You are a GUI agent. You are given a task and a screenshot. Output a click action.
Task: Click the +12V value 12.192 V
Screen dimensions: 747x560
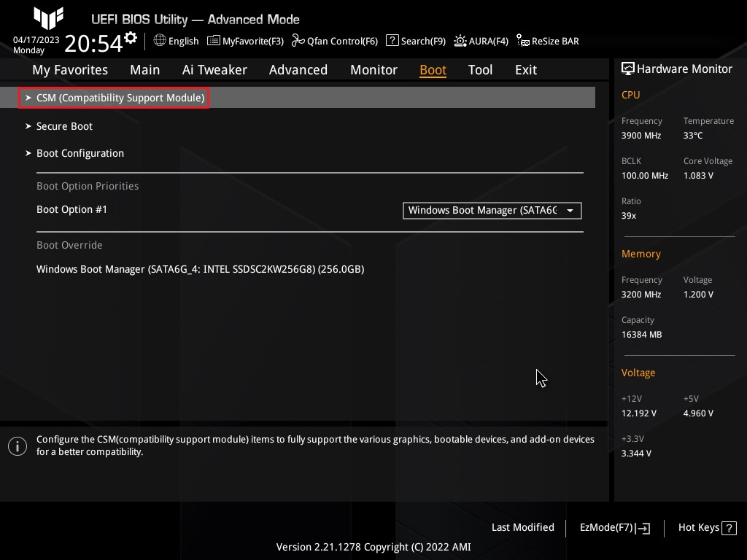coord(638,413)
